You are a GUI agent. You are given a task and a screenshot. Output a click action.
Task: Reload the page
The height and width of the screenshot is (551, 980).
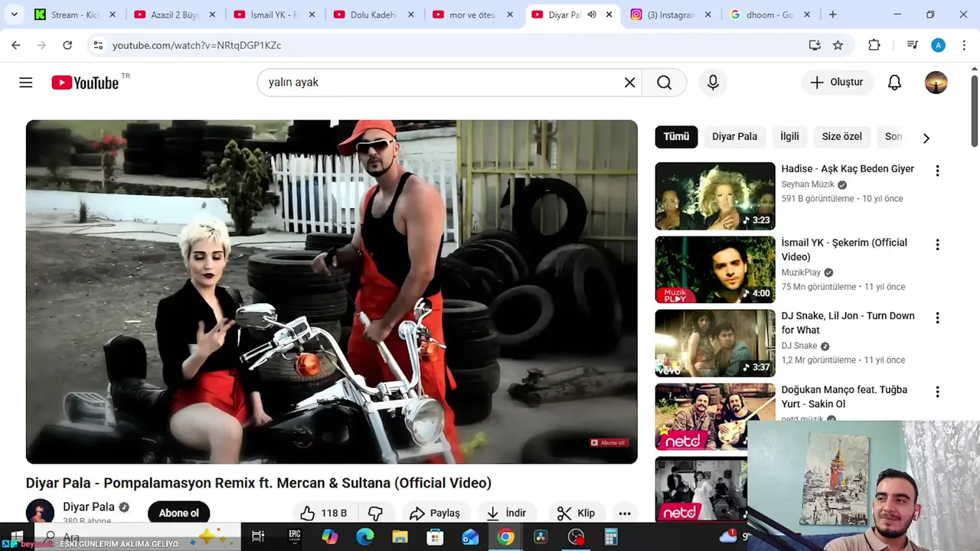(67, 45)
